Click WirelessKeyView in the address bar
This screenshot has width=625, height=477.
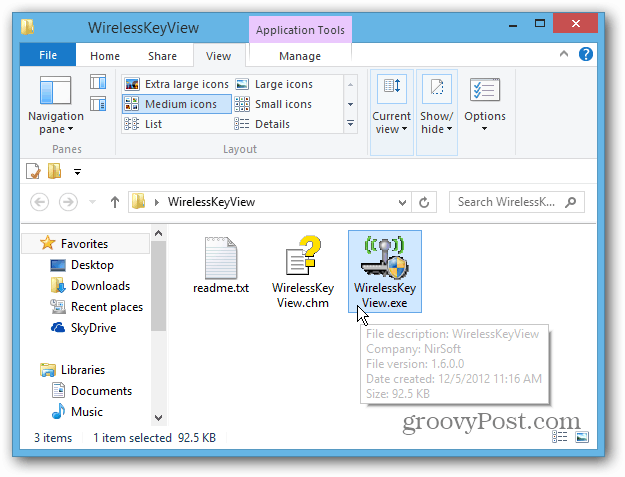coord(211,202)
